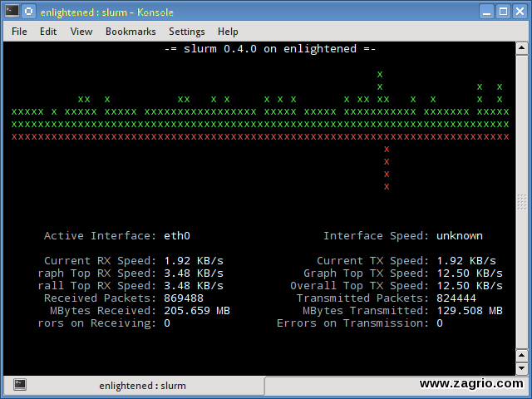The image size is (532, 399).
Task: Click the scrollbar grip handle
Action: pos(521,202)
